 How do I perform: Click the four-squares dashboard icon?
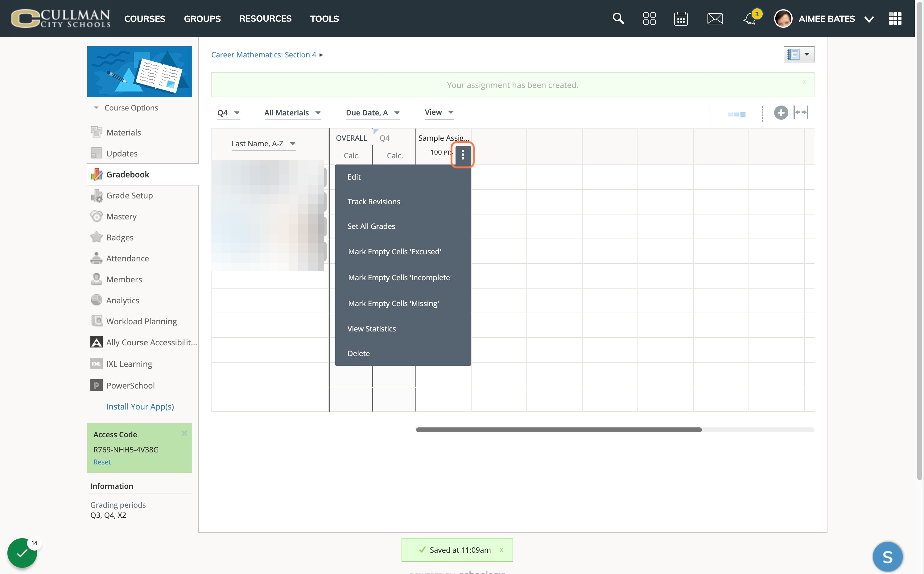(x=650, y=18)
